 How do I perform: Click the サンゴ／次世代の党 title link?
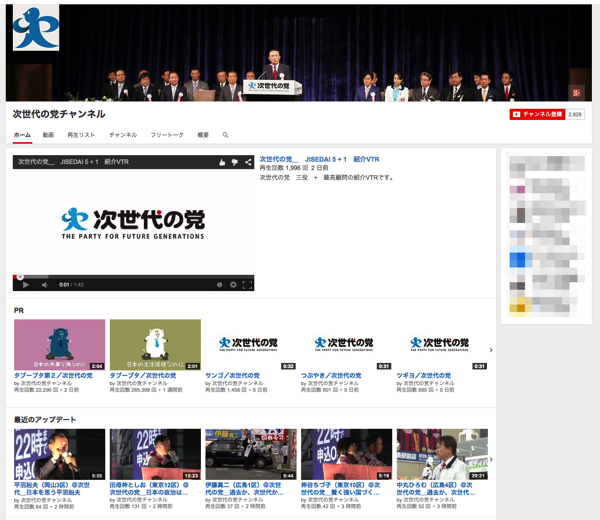[232, 375]
